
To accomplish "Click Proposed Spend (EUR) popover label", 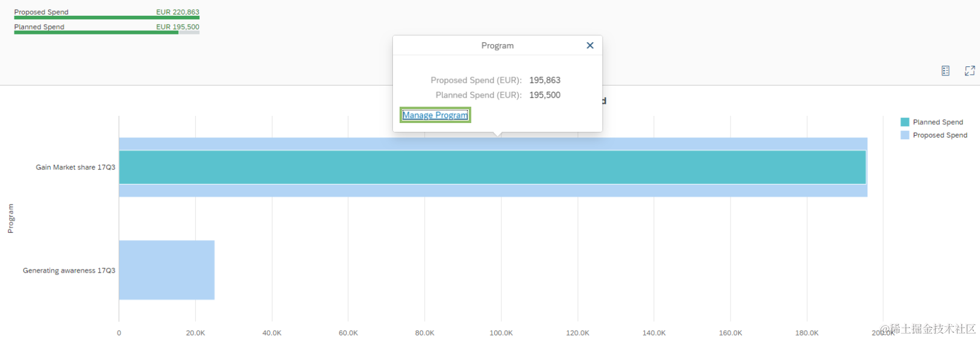I will tap(476, 80).
